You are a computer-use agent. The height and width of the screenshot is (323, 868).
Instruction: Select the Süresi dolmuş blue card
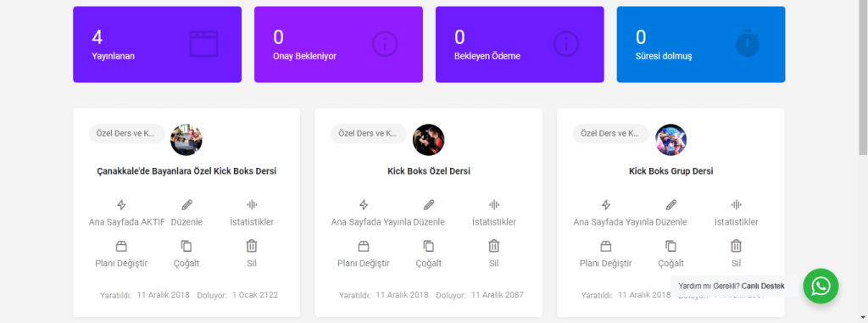(x=701, y=44)
